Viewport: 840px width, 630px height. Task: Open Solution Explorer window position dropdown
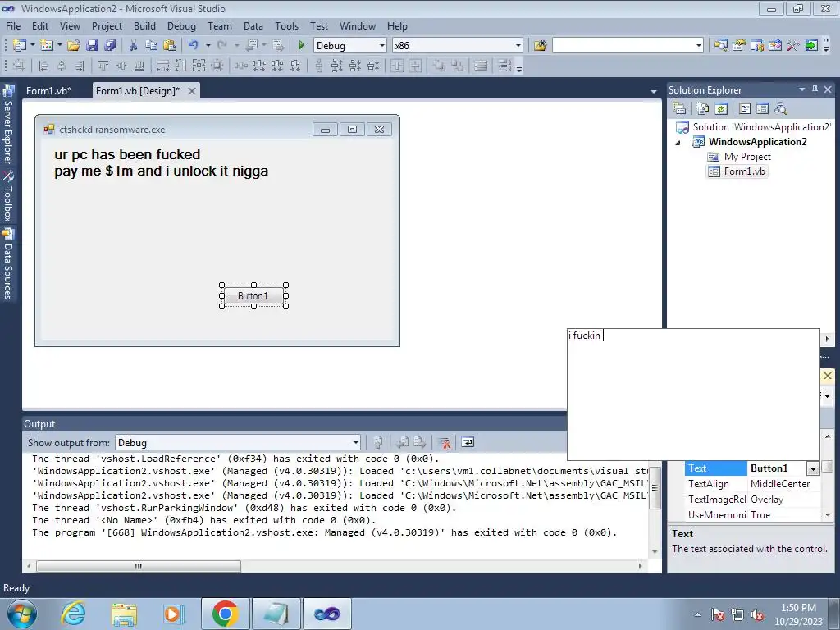tap(802, 90)
